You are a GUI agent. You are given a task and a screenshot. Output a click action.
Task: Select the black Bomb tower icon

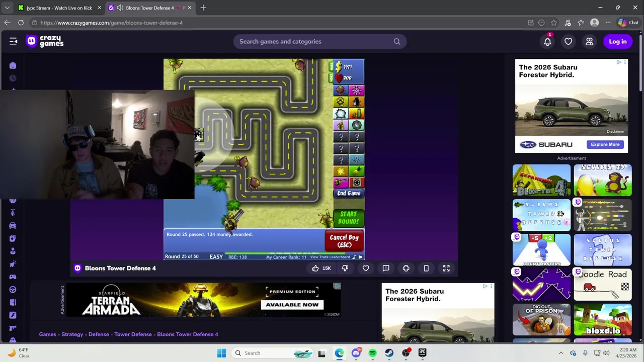(356, 102)
